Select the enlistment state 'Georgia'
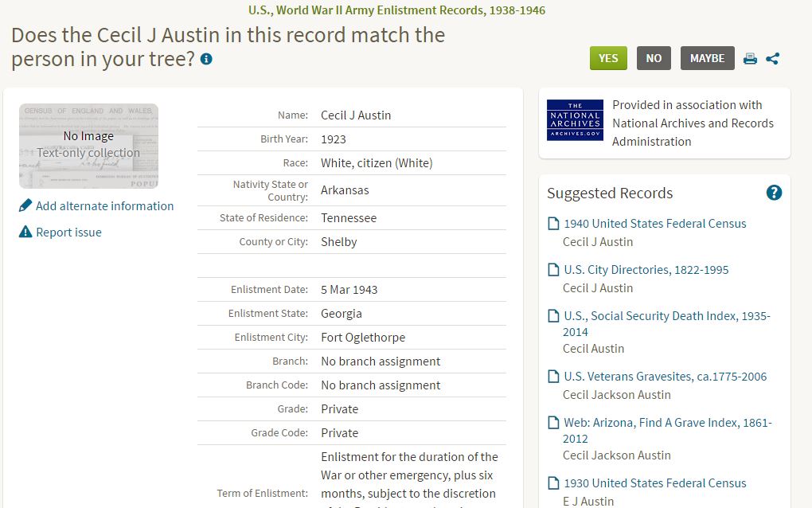This screenshot has width=812, height=508. [x=342, y=314]
